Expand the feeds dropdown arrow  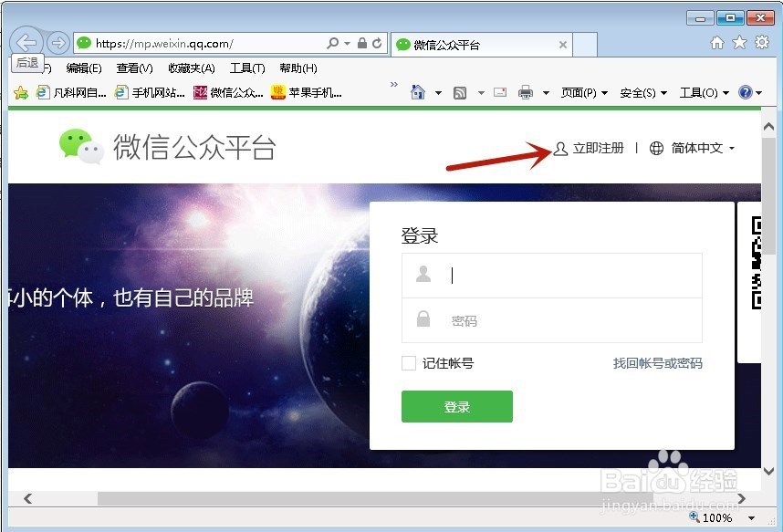click(481, 93)
